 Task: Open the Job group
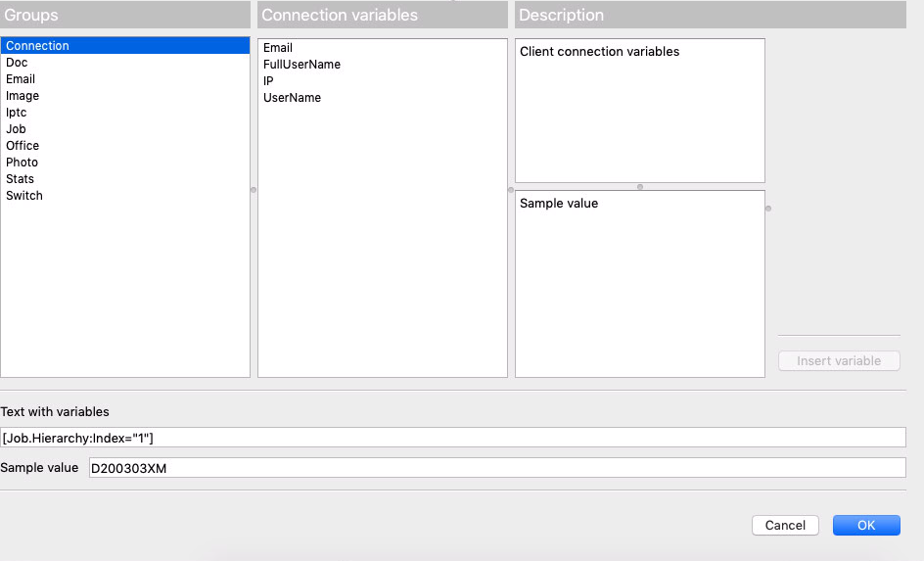(x=16, y=129)
